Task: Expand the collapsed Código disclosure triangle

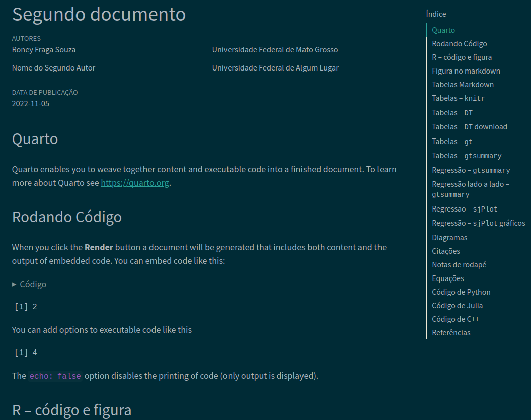Action: [x=14, y=284]
